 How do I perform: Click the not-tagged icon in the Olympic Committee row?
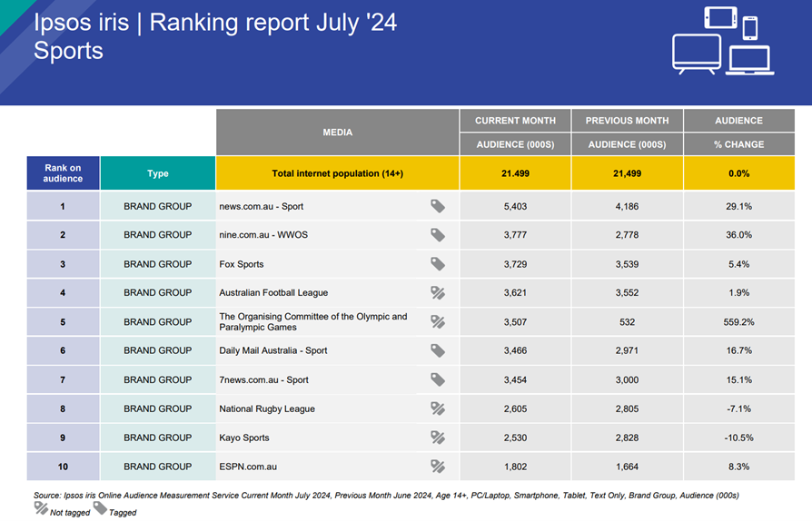tap(438, 322)
